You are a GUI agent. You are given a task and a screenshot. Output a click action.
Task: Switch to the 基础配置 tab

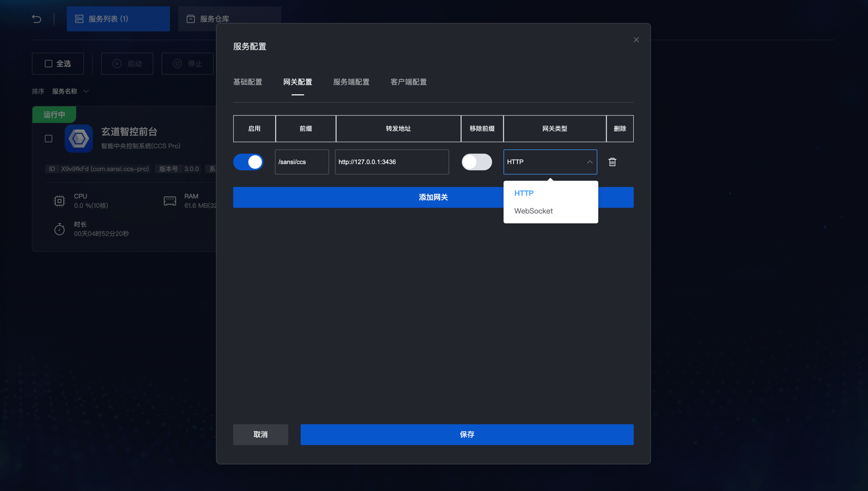tap(247, 82)
